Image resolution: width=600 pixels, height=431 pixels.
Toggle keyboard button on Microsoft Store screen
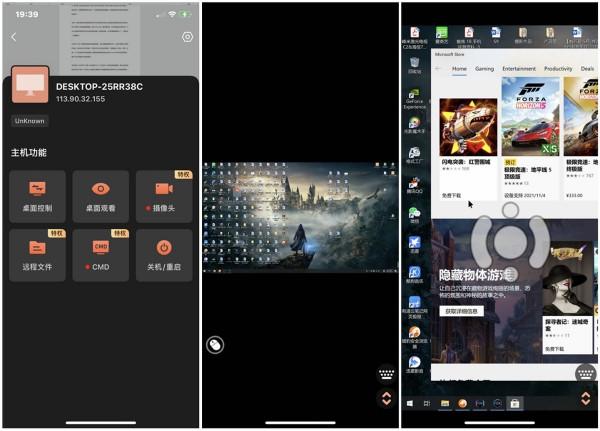(585, 374)
